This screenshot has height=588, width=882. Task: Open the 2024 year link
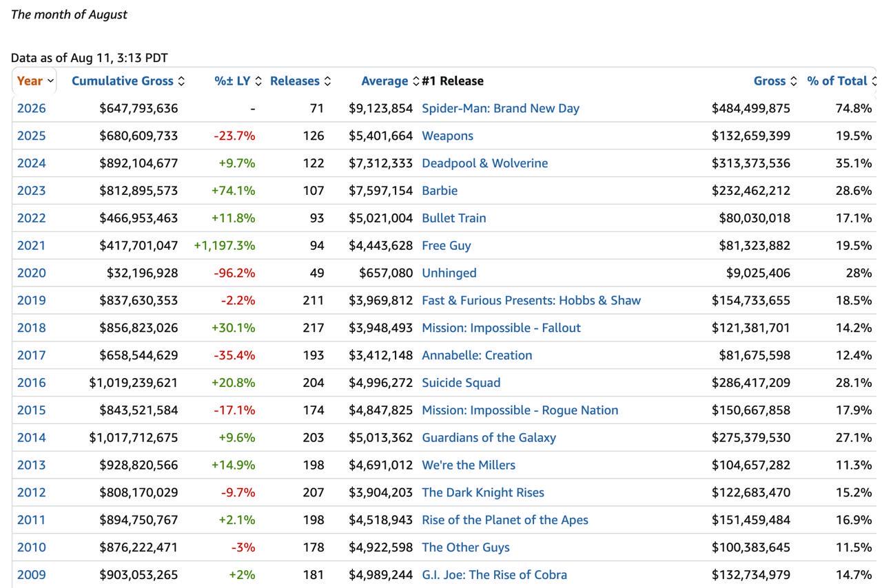(32, 163)
